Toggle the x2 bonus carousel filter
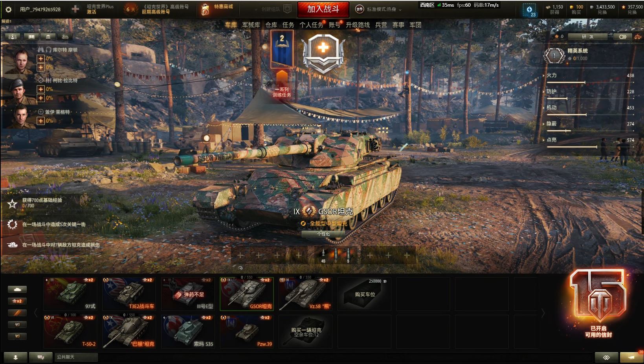Viewport: 644px width, 364px height. pyautogui.click(x=17, y=301)
